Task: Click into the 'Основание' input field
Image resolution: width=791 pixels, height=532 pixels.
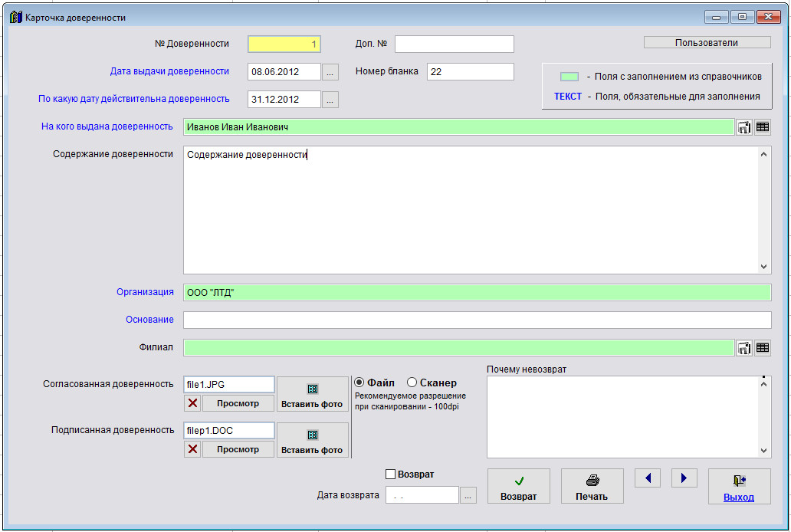Action: click(x=477, y=320)
